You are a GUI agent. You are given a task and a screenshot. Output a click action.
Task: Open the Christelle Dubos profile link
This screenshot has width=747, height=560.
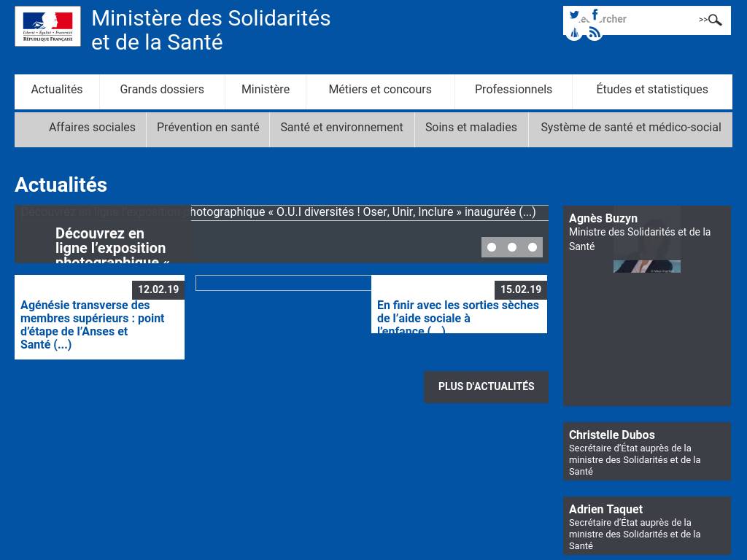coord(611,435)
